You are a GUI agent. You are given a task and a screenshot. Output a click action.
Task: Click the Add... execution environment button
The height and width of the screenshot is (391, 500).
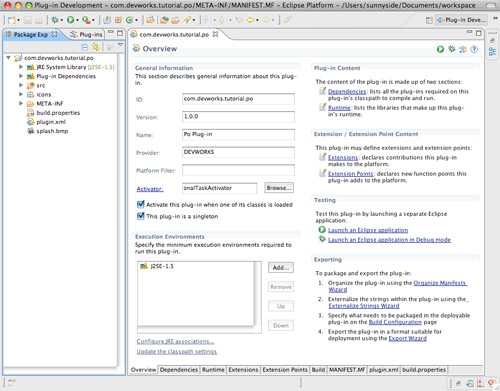(281, 268)
